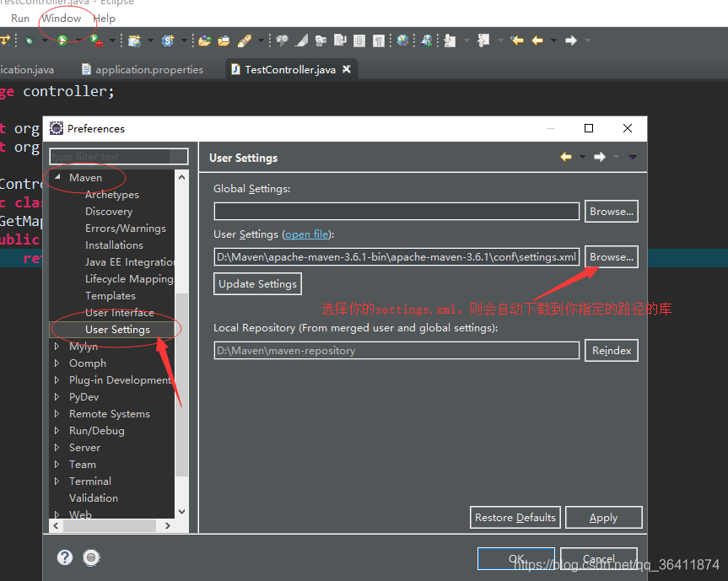Viewport: 728px width, 581px height.
Task: Select Installations under Maven
Action: (x=114, y=245)
